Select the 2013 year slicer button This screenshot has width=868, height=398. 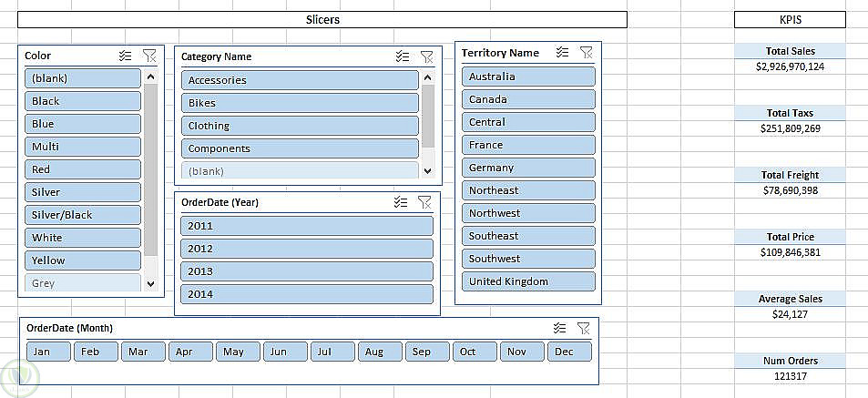306,271
